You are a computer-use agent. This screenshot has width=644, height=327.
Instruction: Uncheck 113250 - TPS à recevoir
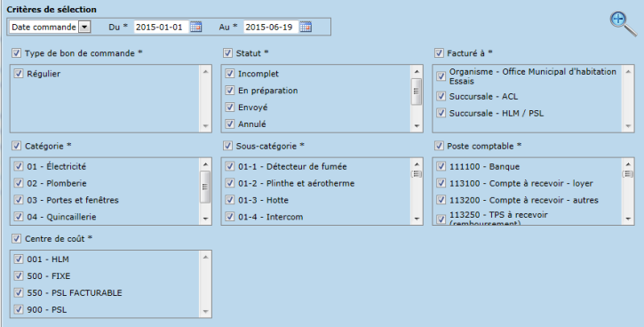441,219
